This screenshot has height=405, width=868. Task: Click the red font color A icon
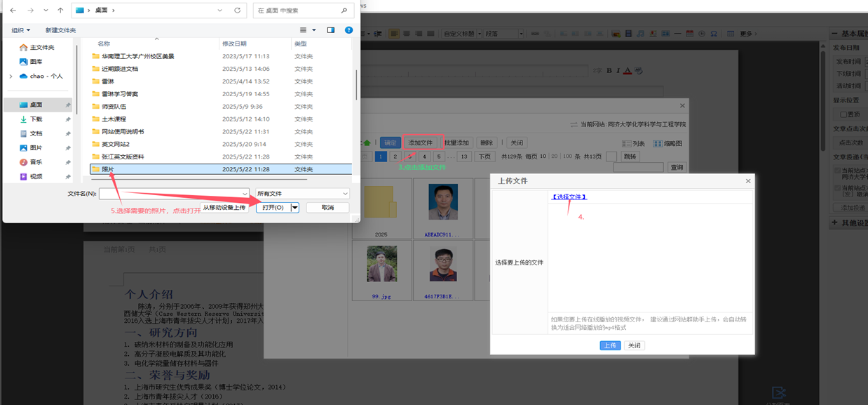(628, 70)
